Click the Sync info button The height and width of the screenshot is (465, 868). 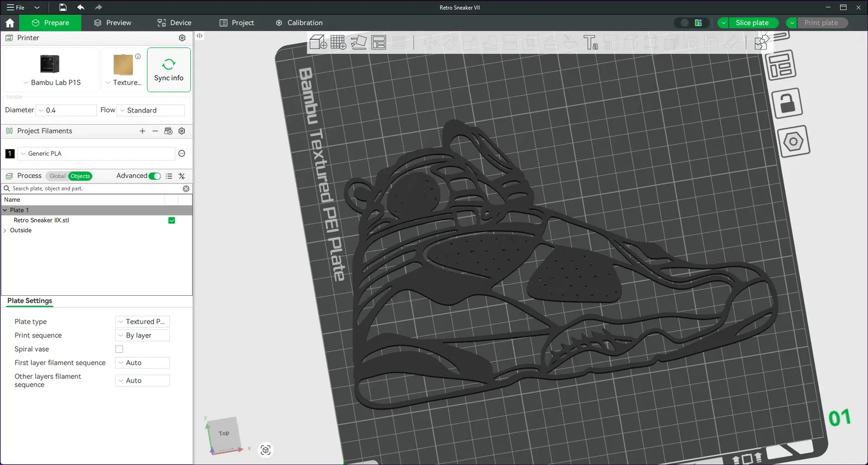[169, 70]
